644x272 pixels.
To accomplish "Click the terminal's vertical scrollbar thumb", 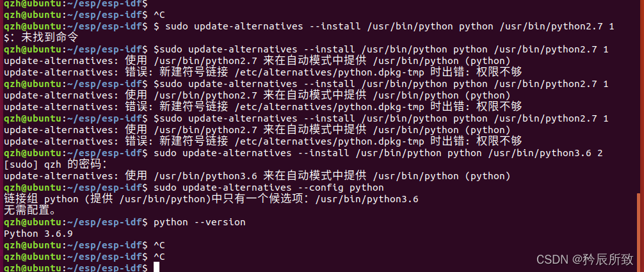I will pyautogui.click(x=638, y=233).
